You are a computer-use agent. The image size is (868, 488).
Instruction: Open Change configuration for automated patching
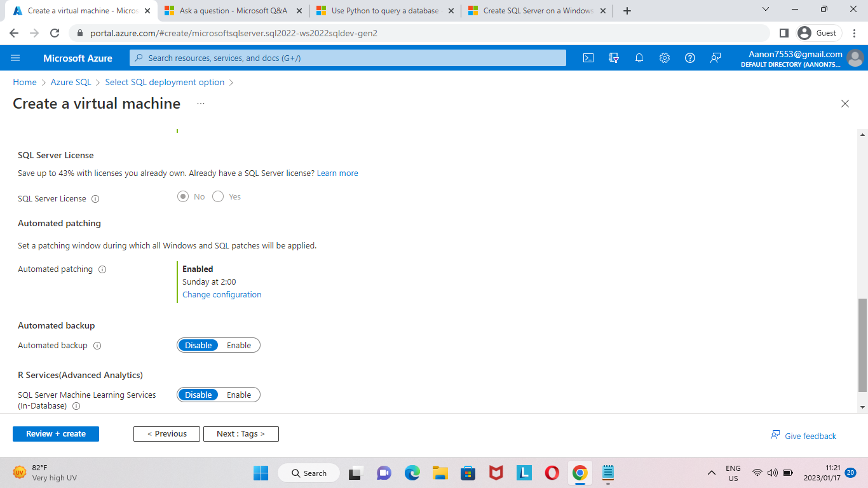222,295
